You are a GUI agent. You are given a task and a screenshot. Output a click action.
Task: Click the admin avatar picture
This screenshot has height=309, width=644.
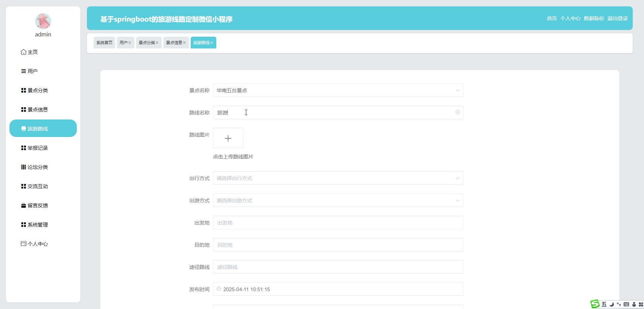coord(43,21)
